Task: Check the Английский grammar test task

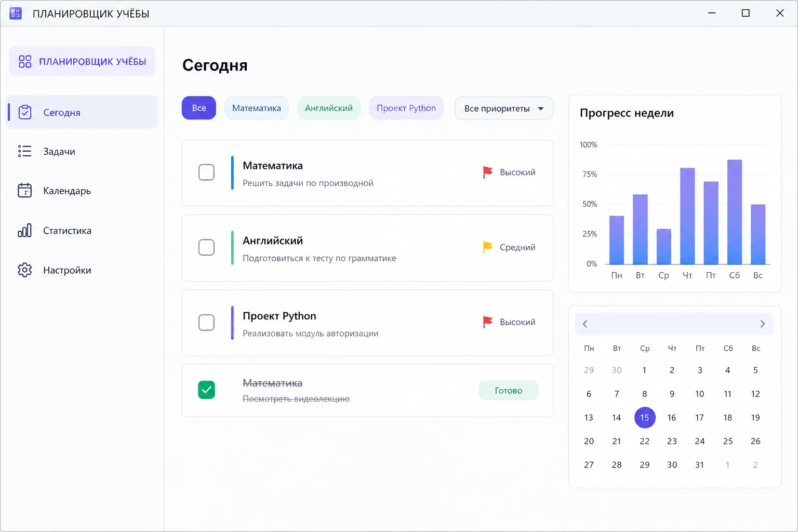Action: click(206, 247)
